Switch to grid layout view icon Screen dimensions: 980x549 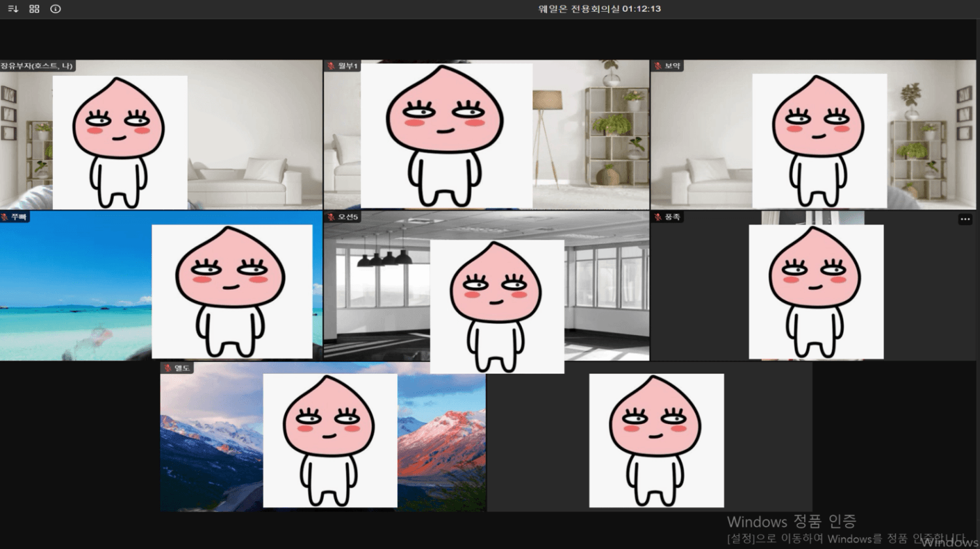pos(34,9)
